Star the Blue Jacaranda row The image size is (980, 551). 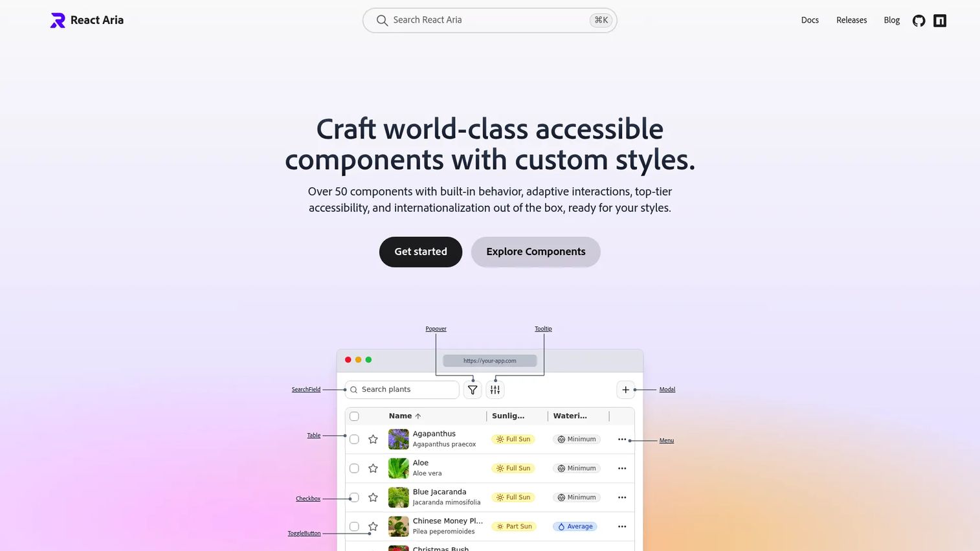point(373,497)
